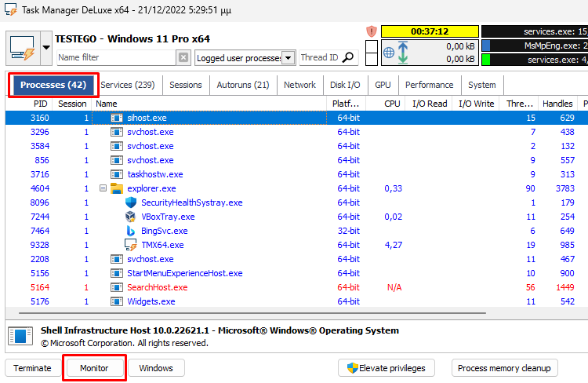The height and width of the screenshot is (383, 588).
Task: Open the GPU tab
Action: 383,85
